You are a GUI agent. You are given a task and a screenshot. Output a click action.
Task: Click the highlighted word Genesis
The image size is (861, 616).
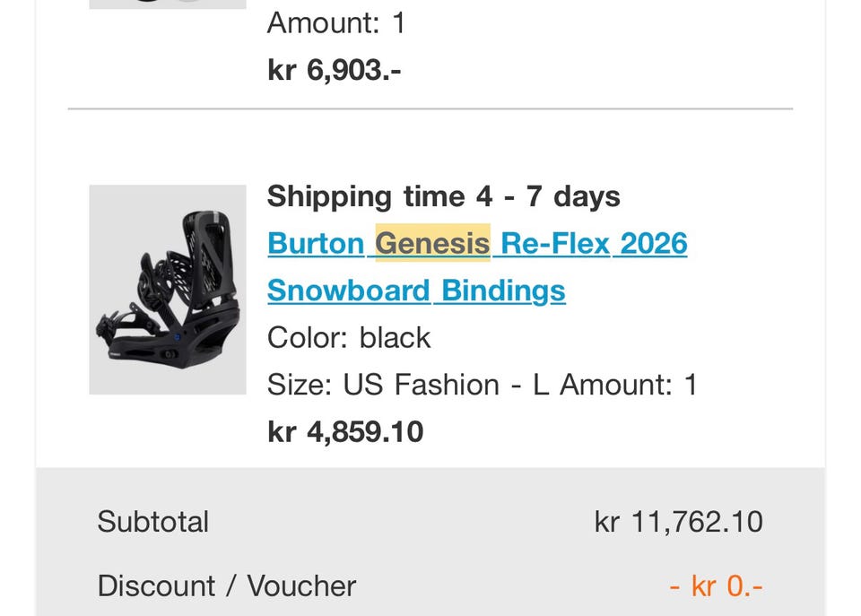432,244
